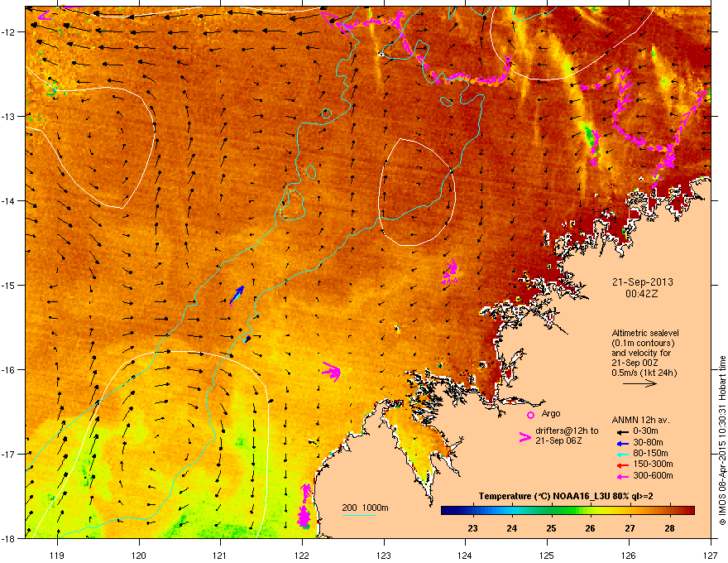Click the -18 latitude axis label
The height and width of the screenshot is (563, 728).
tap(8, 538)
